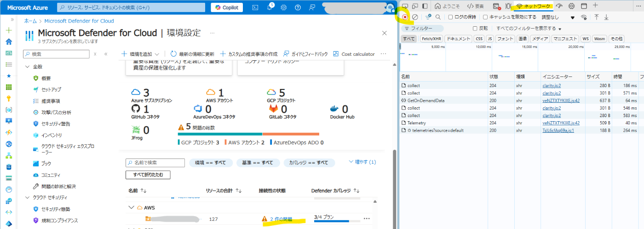The height and width of the screenshot is (229, 644).
Task: Open 規制コンプライアンス menu item
Action: click(x=56, y=220)
